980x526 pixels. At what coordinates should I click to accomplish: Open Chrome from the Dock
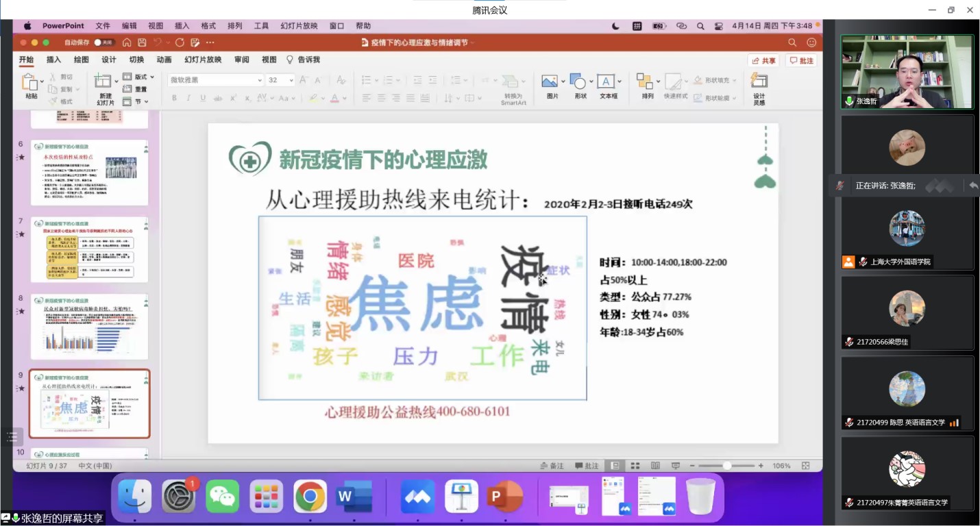click(310, 497)
